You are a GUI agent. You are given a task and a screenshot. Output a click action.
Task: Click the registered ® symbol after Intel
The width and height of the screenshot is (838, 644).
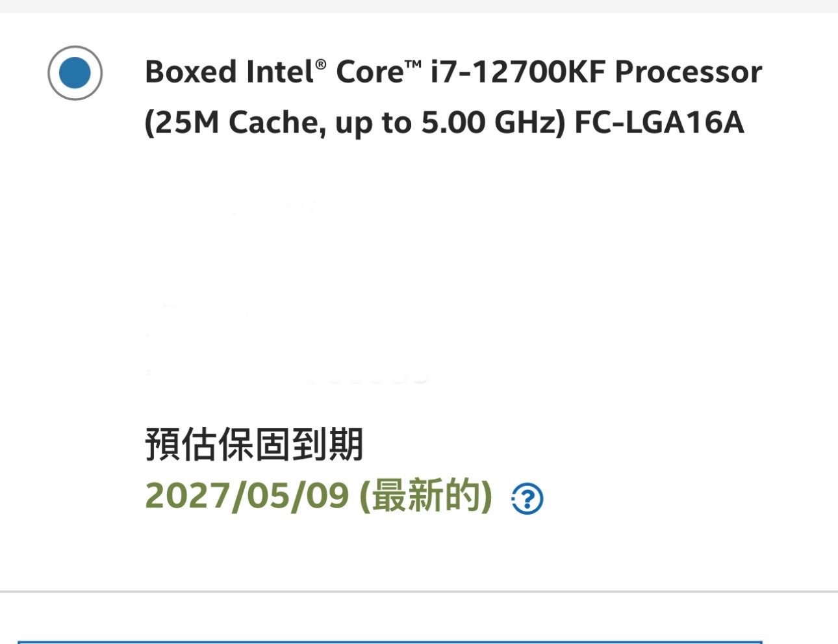(x=321, y=65)
